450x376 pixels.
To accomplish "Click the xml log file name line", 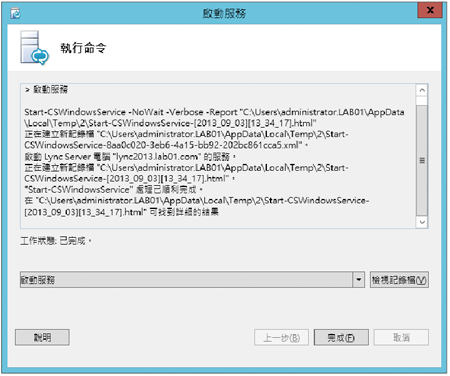I will 166,145.
